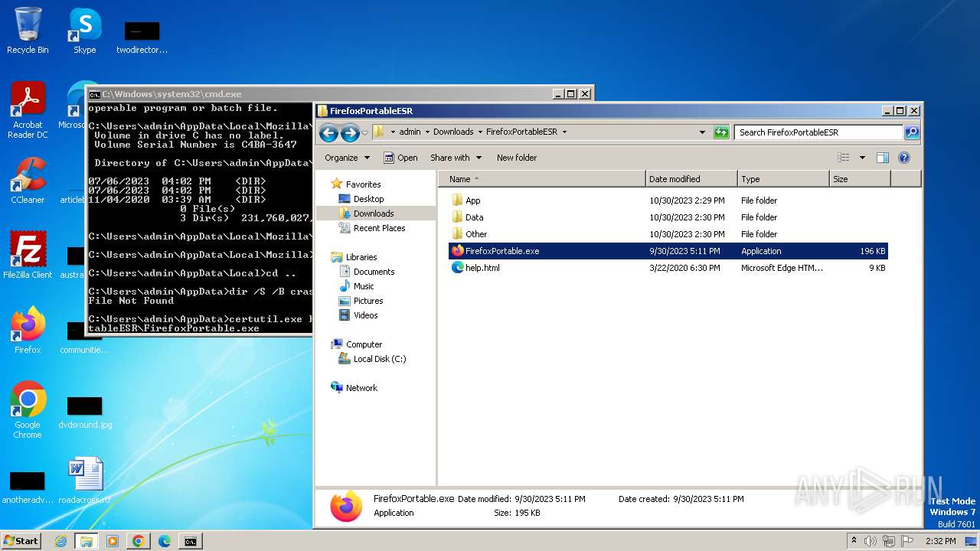Click the search magnifier icon in Explorer
Image resolution: width=980 pixels, height=551 pixels.
tap(911, 132)
